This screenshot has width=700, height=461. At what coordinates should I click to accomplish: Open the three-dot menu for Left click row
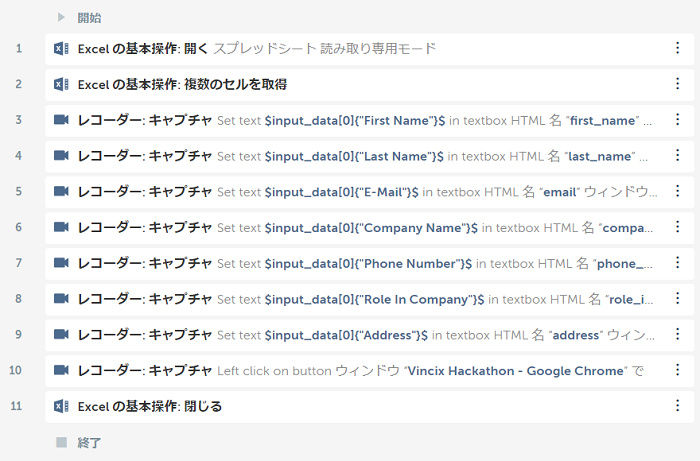tap(678, 369)
